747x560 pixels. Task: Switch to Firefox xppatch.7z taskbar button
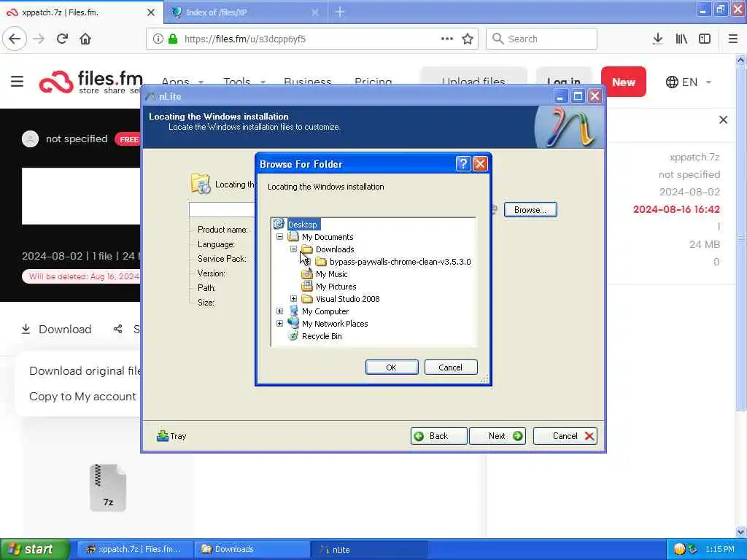coord(135,549)
